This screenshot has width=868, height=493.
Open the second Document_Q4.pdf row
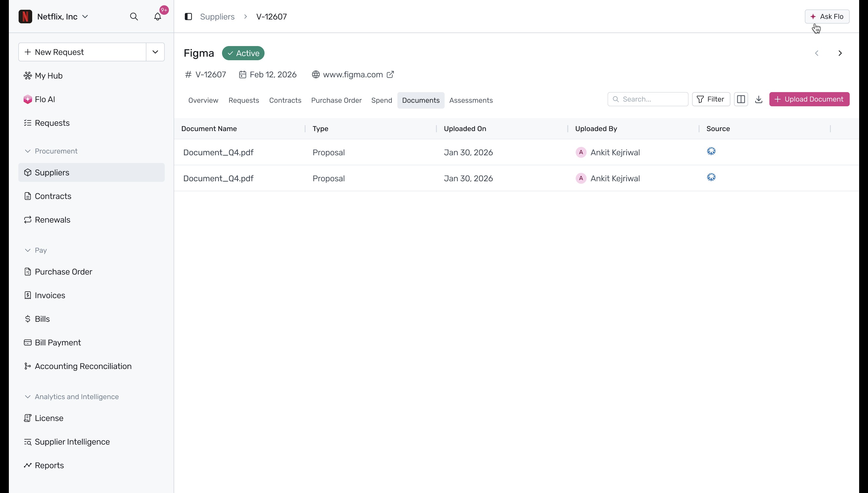pyautogui.click(x=516, y=178)
